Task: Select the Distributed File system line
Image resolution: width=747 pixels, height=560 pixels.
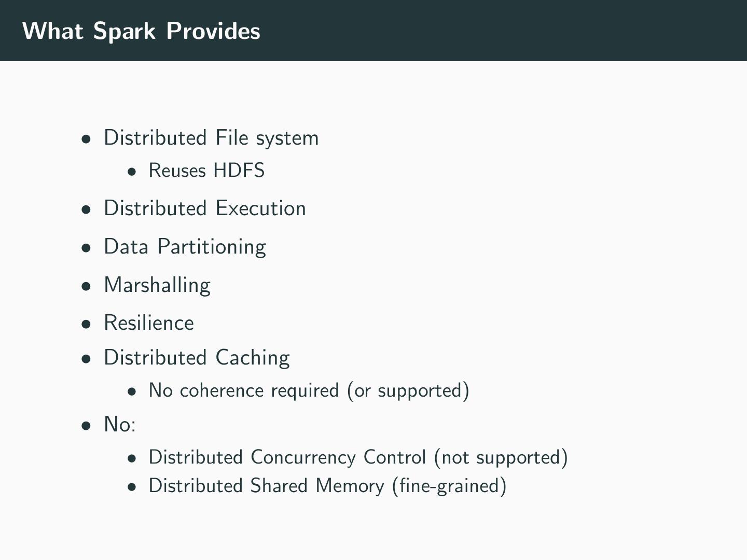Action: point(211,138)
